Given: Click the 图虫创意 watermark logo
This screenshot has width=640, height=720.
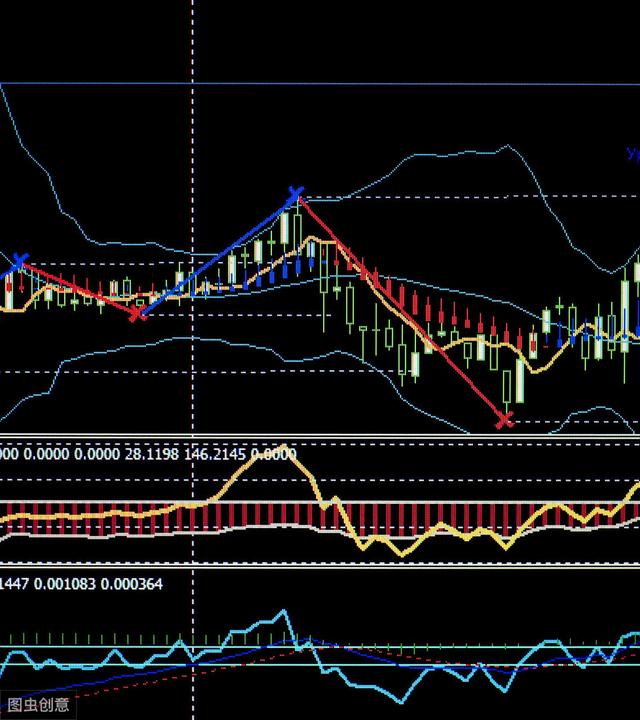Looking at the screenshot, I should tap(38, 704).
